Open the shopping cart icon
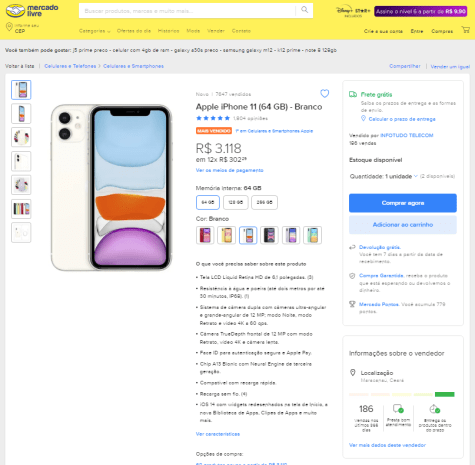The height and width of the screenshot is (465, 475). click(466, 30)
